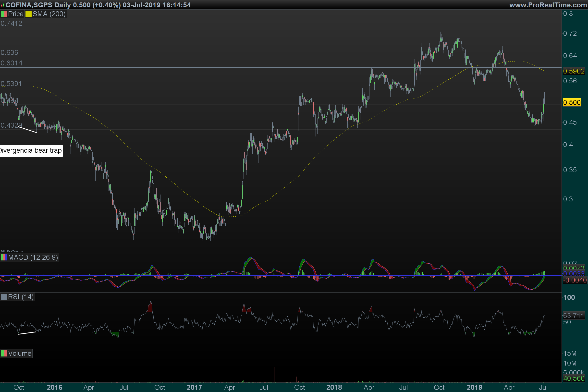The width and height of the screenshot is (588, 392).
Task: Click the MACD legend color icon
Action: tap(4, 257)
